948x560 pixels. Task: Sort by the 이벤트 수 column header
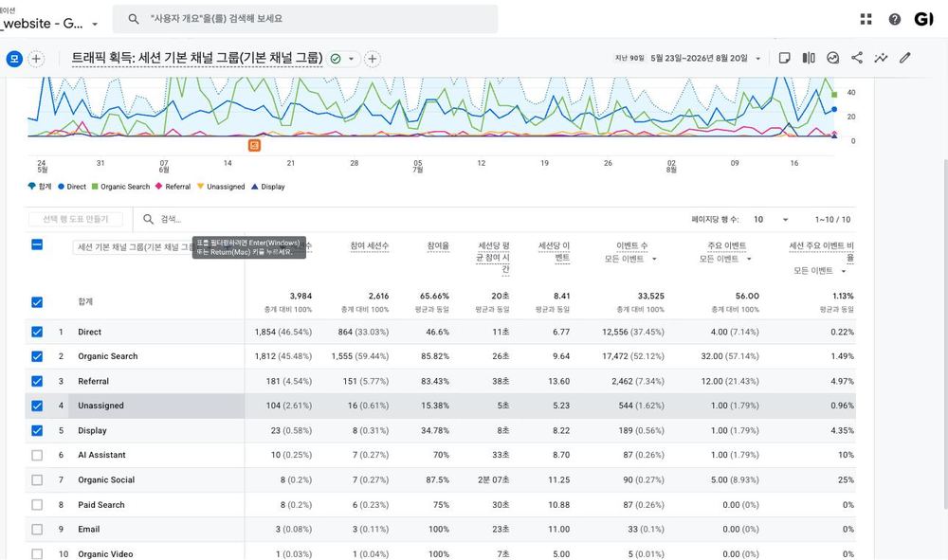[631, 245]
